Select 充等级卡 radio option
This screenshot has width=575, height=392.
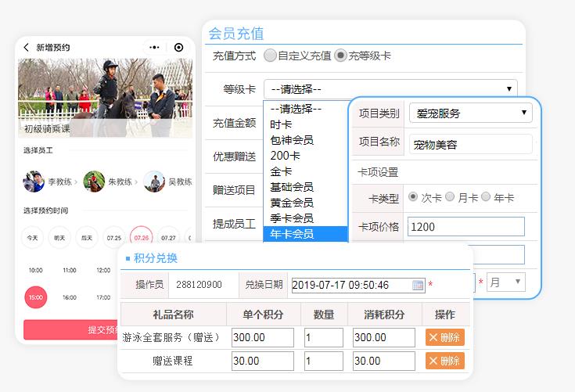pyautogui.click(x=340, y=56)
